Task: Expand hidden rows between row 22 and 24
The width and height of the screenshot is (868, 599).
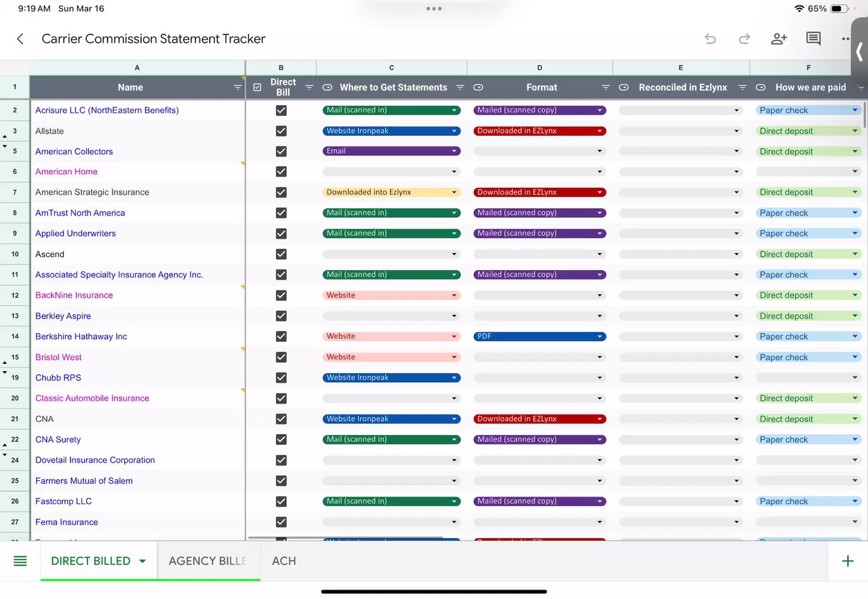Action: point(5,450)
